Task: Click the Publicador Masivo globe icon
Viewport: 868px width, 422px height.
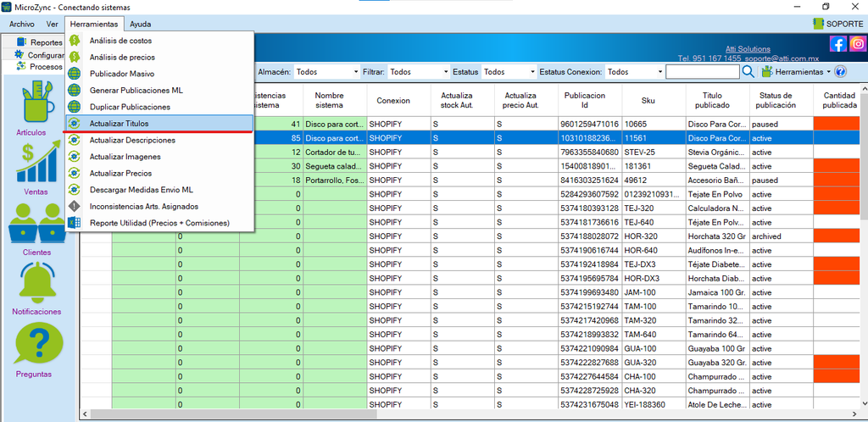Action: 75,74
